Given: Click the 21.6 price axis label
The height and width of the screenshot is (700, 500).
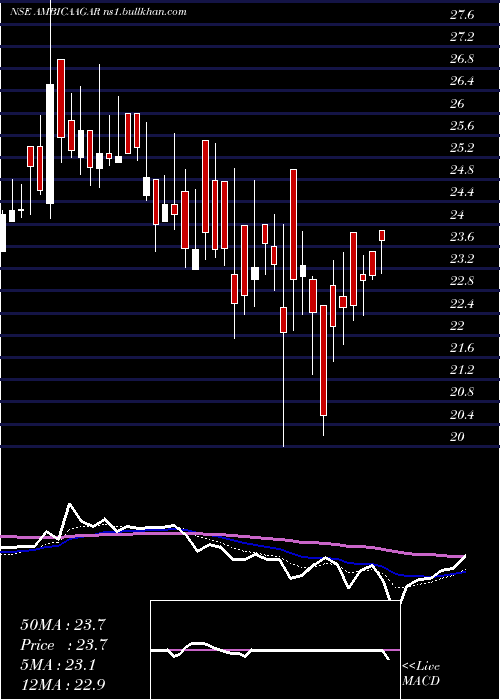Looking at the screenshot, I should (x=462, y=348).
